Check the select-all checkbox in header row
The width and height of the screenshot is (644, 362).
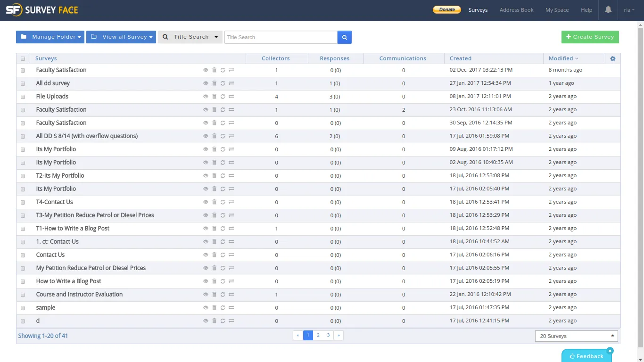click(23, 58)
